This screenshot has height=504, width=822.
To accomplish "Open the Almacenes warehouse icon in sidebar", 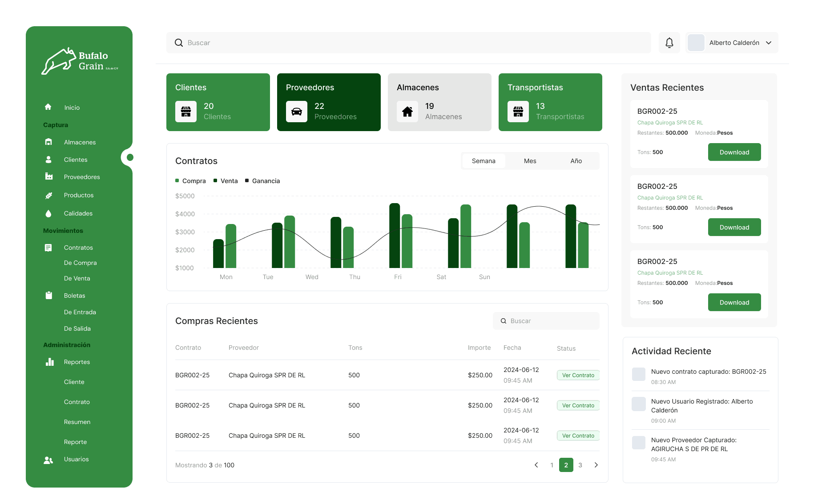I will click(48, 142).
